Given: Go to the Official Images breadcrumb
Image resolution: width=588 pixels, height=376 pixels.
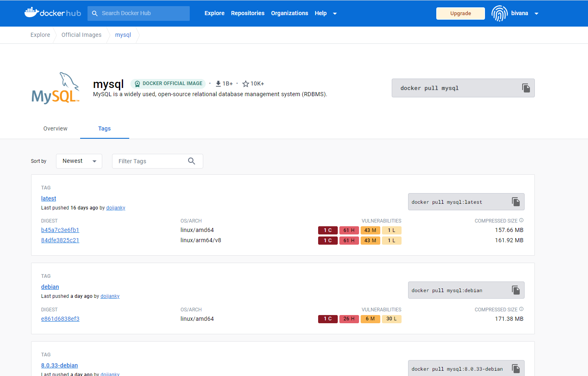Looking at the screenshot, I should click(81, 35).
